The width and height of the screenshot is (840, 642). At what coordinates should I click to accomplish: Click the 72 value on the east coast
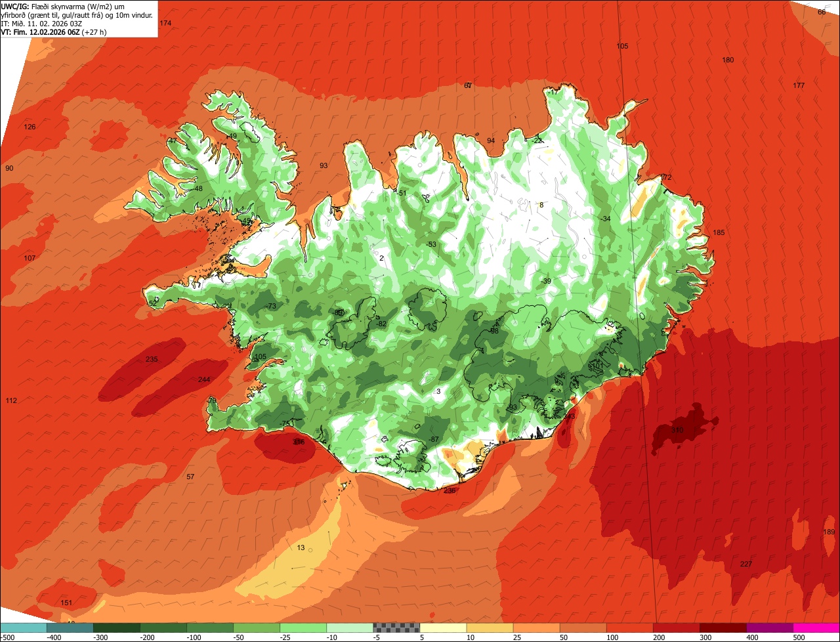click(x=667, y=177)
